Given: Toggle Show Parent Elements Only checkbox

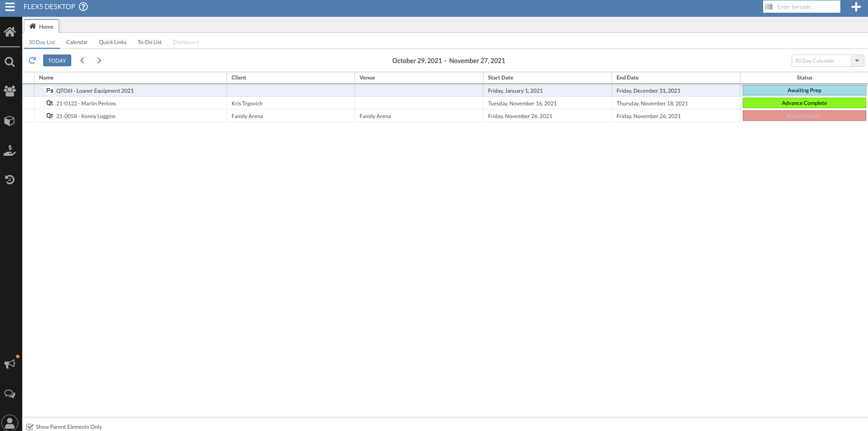Looking at the screenshot, I should coord(30,426).
